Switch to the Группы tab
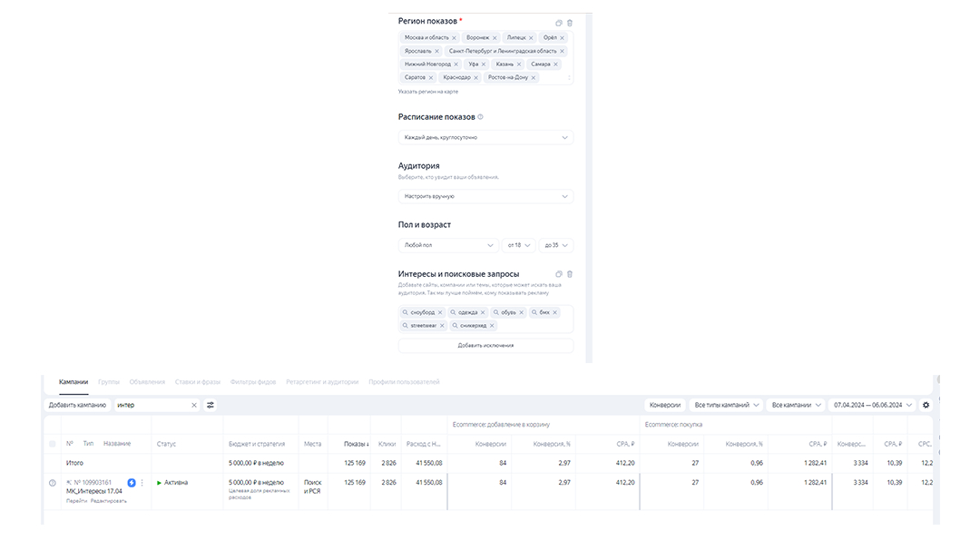The width and height of the screenshot is (980, 551). point(109,382)
